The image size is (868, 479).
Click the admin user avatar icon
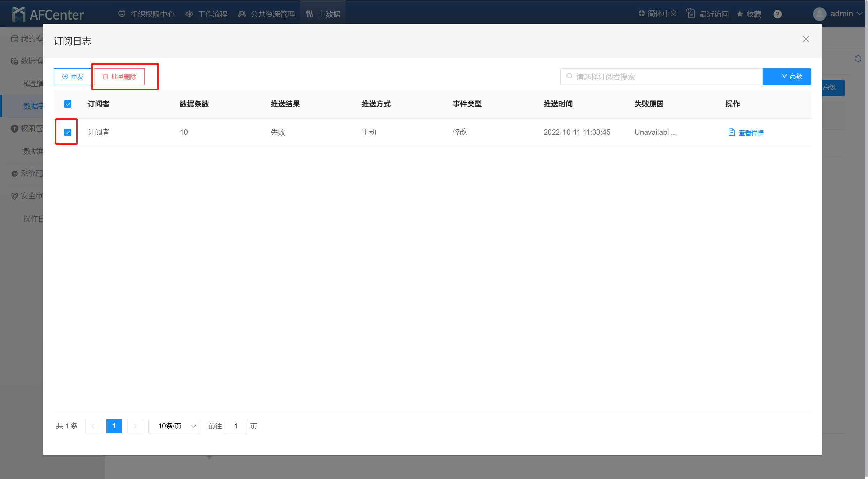click(x=819, y=14)
